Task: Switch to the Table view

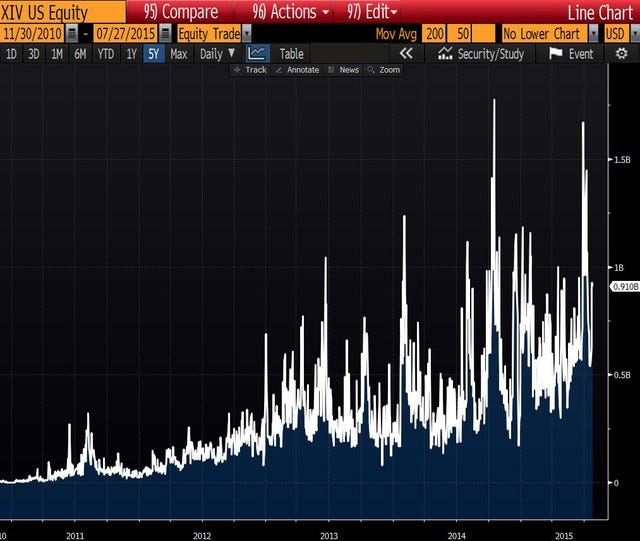Action: [x=291, y=53]
